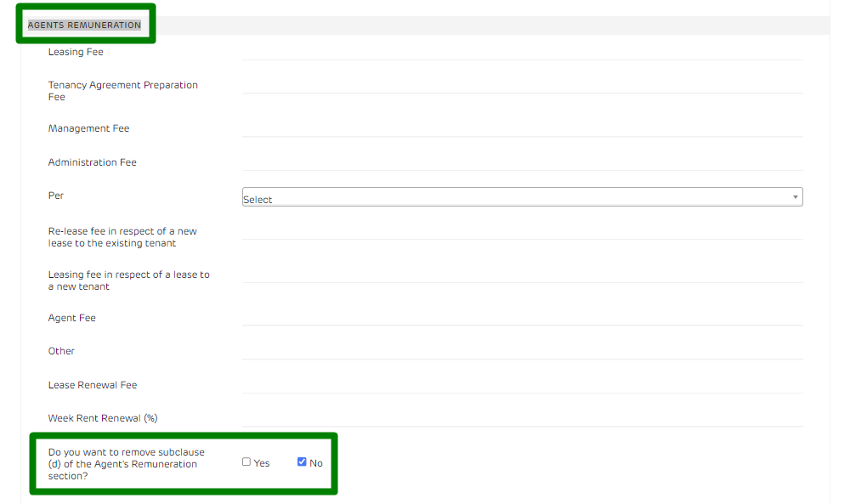The width and height of the screenshot is (867, 504).
Task: Open the Per dropdown showing Select
Action: click(x=523, y=197)
